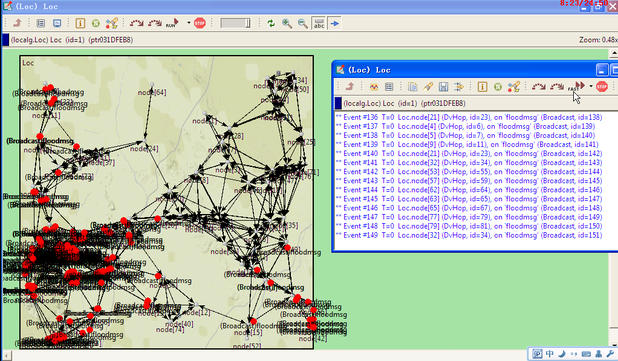Click the info inspector icon in main toolbar

(x=80, y=23)
